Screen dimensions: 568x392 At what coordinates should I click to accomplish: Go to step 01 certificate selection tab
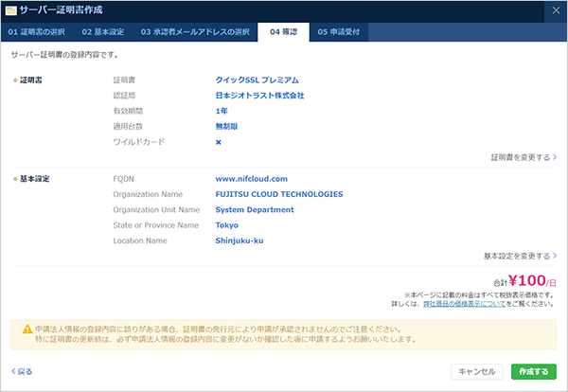point(37,32)
